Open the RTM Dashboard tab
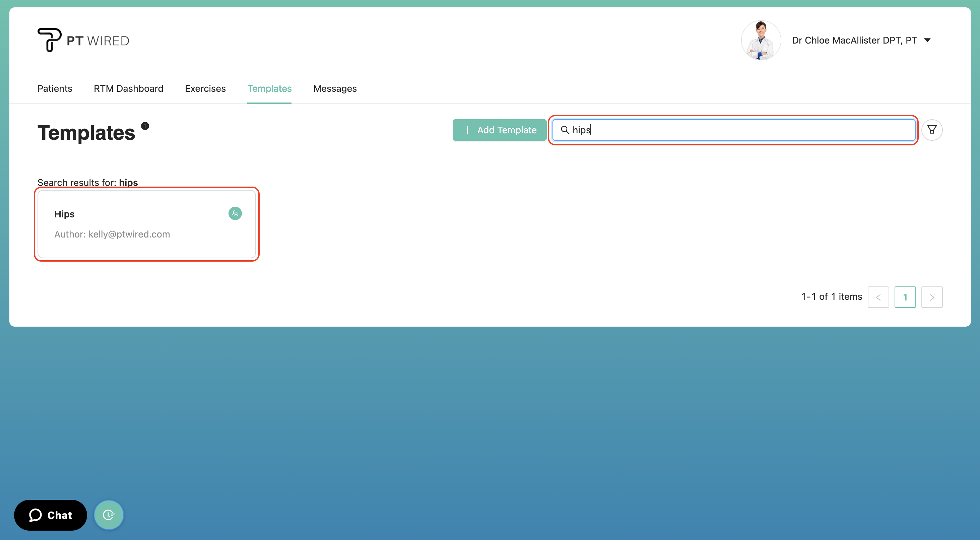 129,89
